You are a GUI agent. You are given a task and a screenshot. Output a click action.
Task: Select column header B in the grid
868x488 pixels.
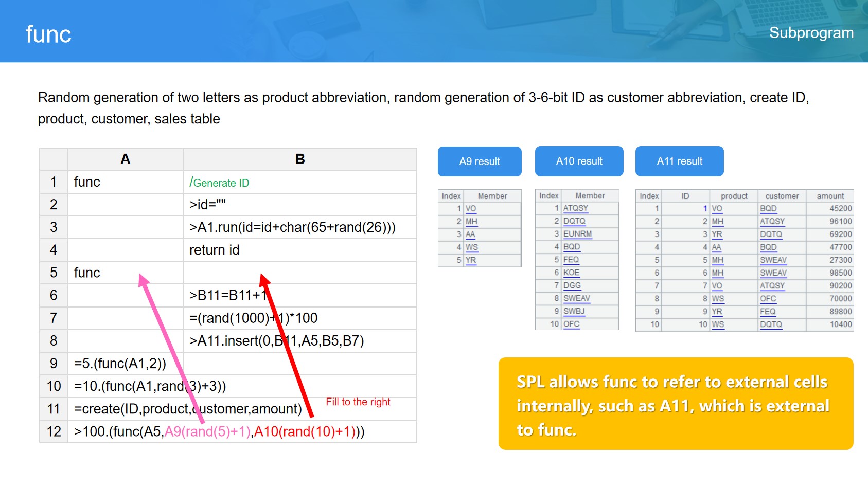300,159
